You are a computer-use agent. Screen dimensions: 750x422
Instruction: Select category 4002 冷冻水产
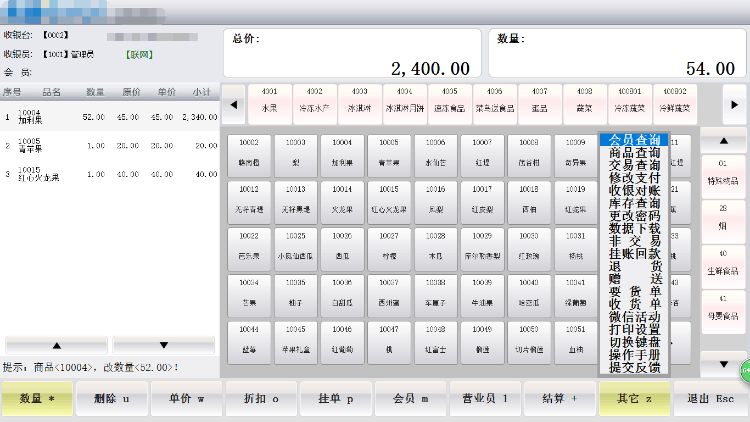coord(314,104)
